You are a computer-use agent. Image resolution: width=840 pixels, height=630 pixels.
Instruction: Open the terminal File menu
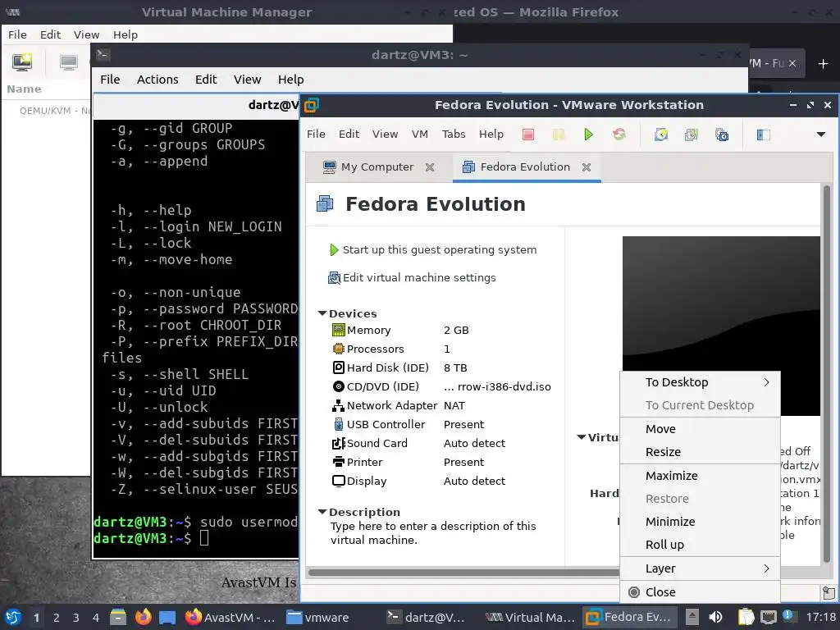pos(110,80)
